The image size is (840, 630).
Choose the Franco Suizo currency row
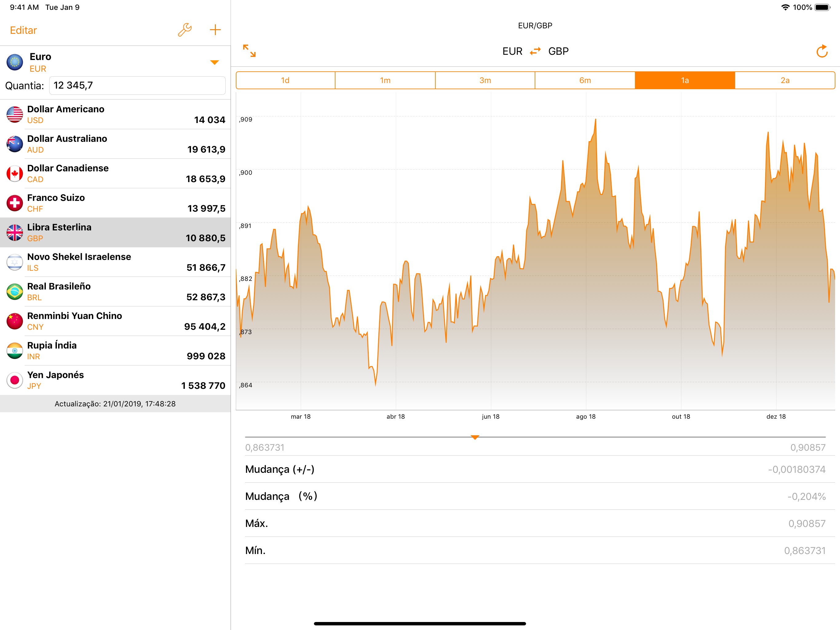pyautogui.click(x=115, y=203)
